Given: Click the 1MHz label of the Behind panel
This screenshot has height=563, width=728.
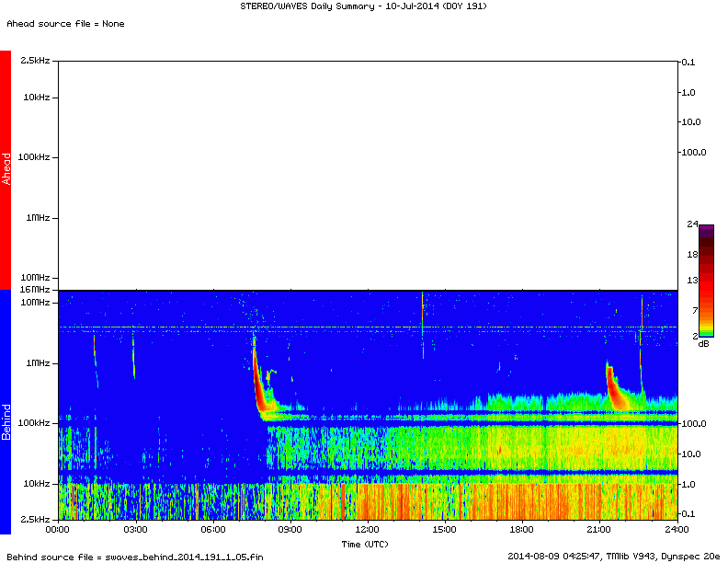Looking at the screenshot, I should coord(38,362).
